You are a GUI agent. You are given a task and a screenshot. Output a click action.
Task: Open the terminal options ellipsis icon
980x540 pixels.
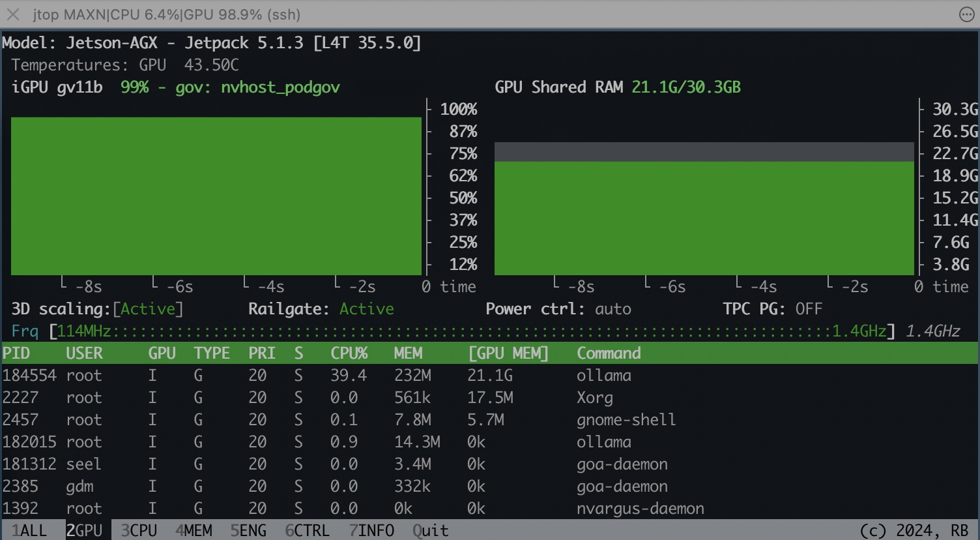pyautogui.click(x=966, y=14)
